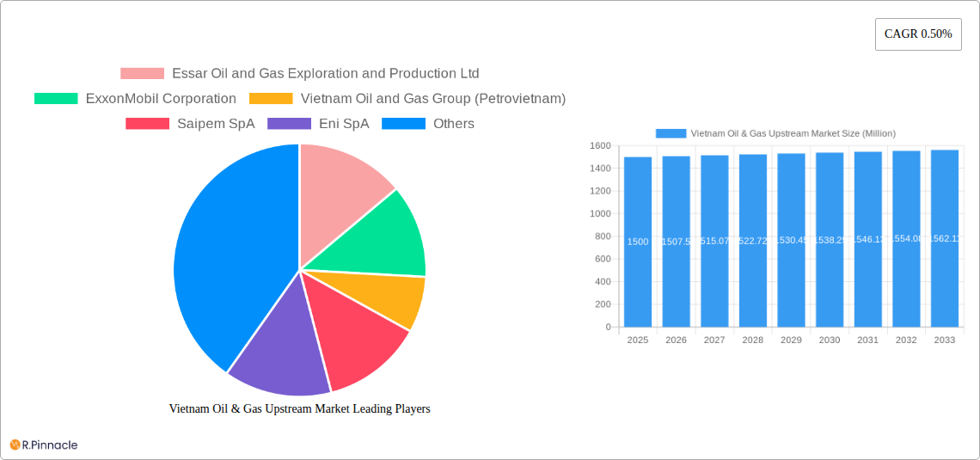Click the Eni SpA purple legend swatch
The image size is (980, 460).
290,124
